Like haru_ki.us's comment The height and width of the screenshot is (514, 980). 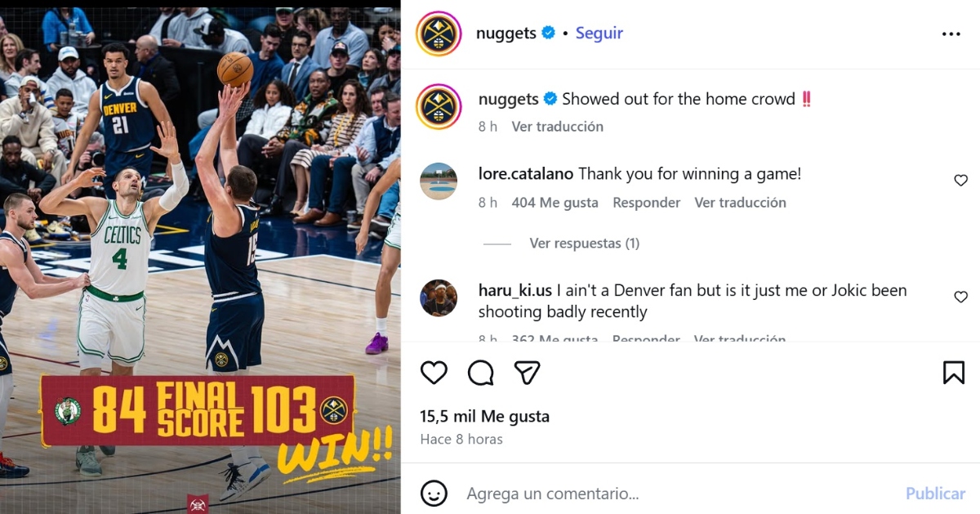pyautogui.click(x=961, y=297)
